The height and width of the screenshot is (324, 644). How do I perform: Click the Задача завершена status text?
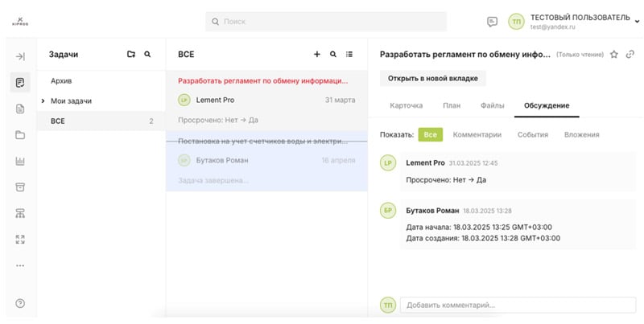pyautogui.click(x=213, y=180)
